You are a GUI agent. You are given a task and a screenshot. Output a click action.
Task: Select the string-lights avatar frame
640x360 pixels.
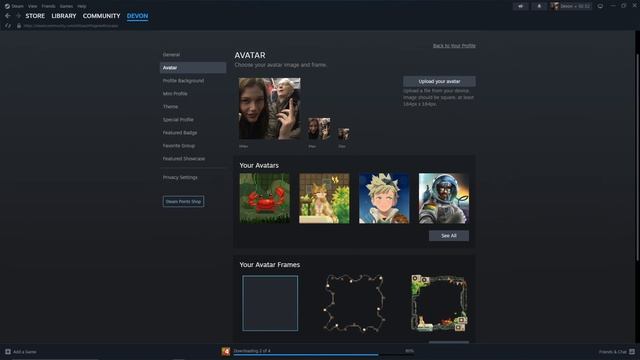click(x=354, y=303)
